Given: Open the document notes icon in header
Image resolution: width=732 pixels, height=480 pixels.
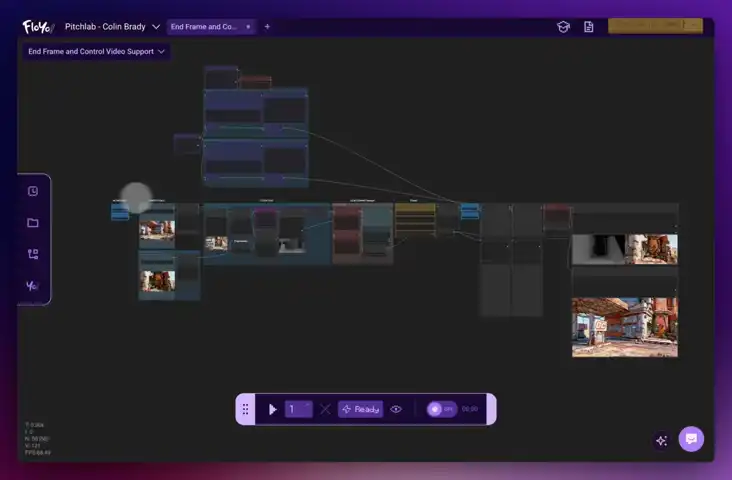Looking at the screenshot, I should pyautogui.click(x=589, y=27).
